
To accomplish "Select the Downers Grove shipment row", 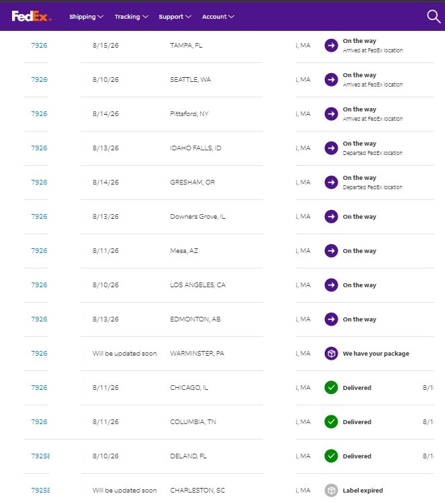I will (x=229, y=217).
